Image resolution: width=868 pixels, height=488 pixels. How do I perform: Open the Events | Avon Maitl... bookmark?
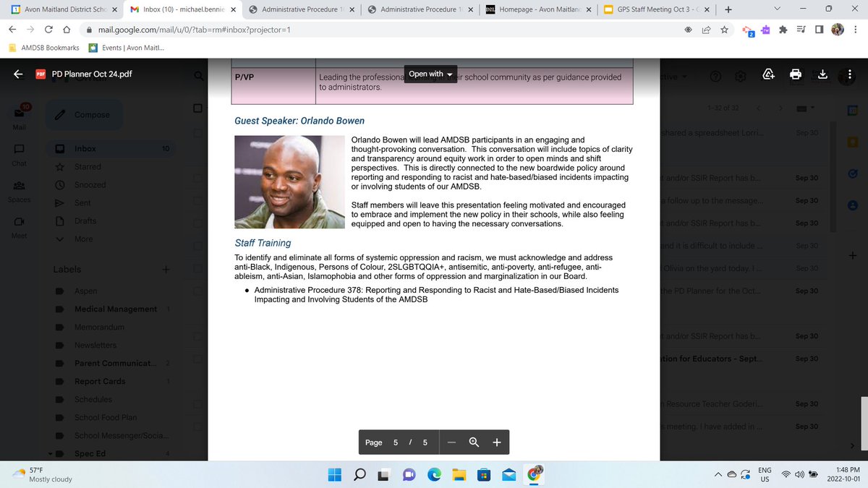coord(126,48)
